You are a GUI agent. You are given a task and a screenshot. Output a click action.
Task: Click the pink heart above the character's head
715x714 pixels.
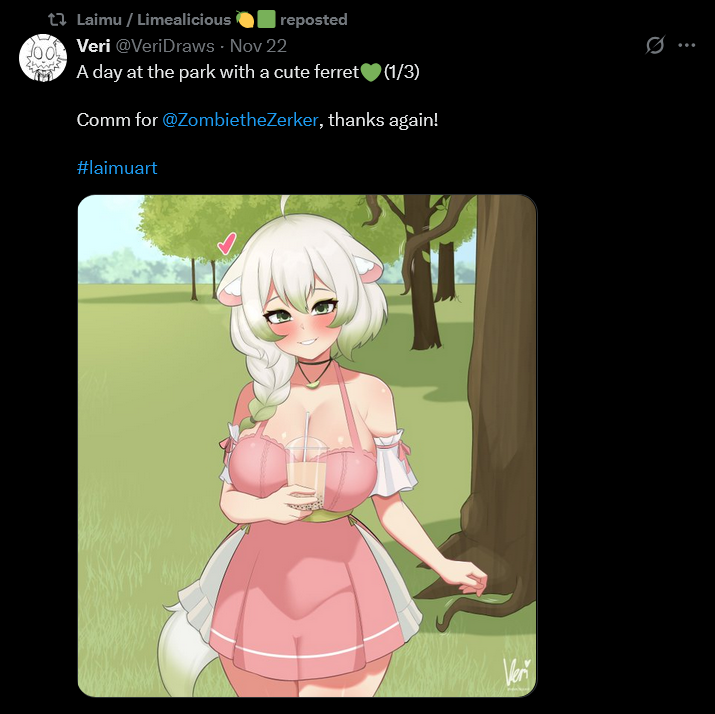(x=227, y=243)
